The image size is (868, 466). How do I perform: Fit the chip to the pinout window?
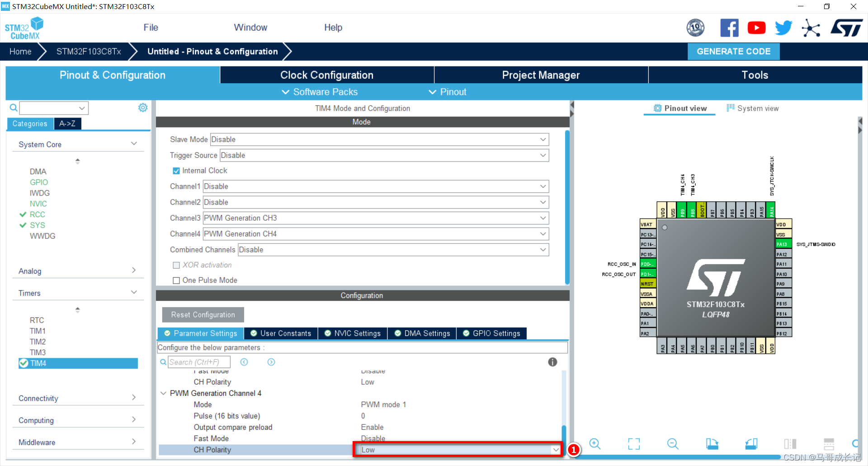tap(634, 444)
